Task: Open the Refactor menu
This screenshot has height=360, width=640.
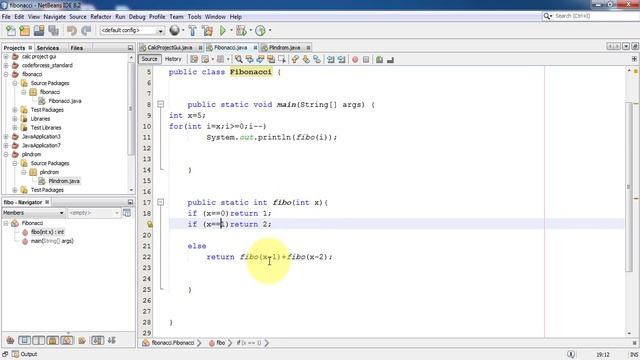Action: tap(101, 17)
